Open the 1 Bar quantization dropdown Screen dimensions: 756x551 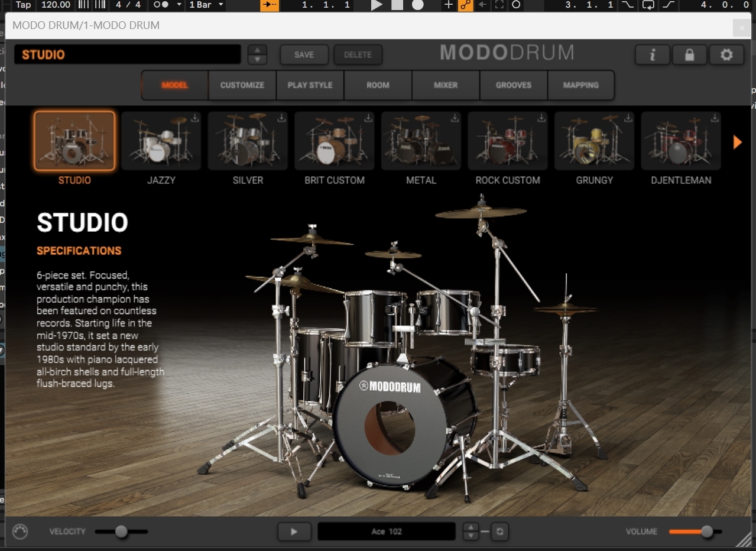[x=206, y=5]
